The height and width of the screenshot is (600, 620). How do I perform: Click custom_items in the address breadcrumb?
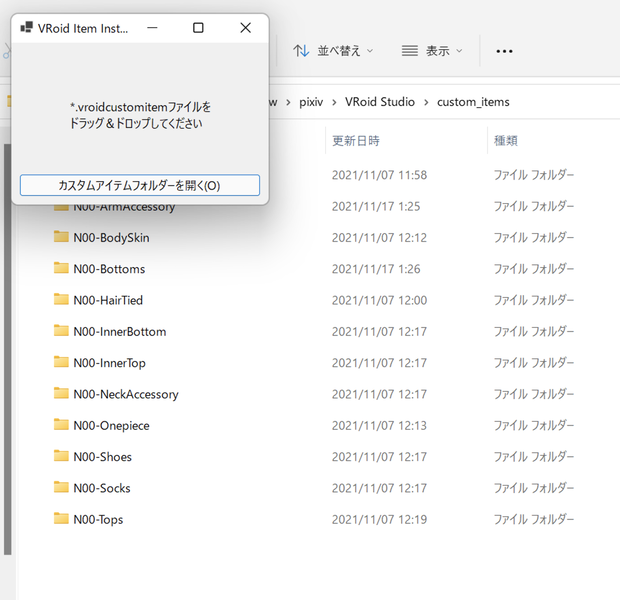pyautogui.click(x=473, y=102)
